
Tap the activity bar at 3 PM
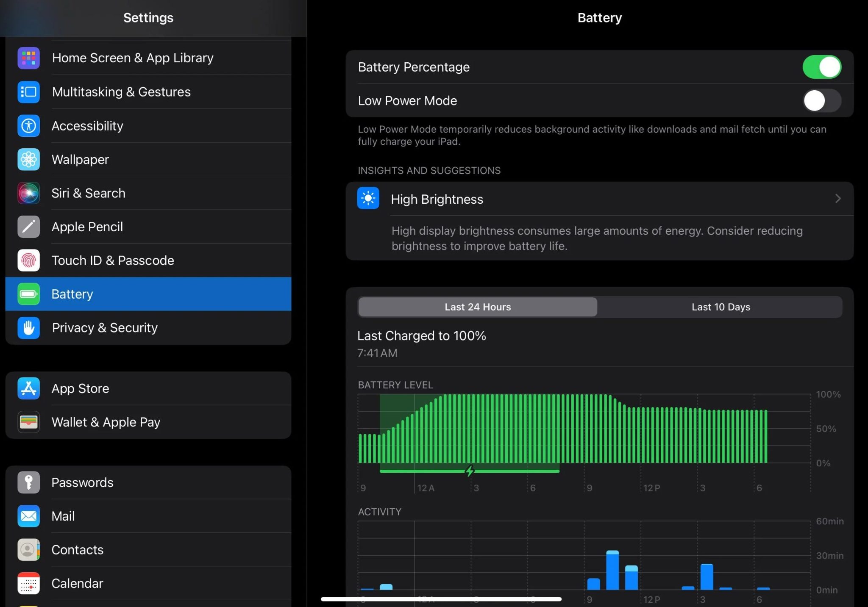pos(707,577)
